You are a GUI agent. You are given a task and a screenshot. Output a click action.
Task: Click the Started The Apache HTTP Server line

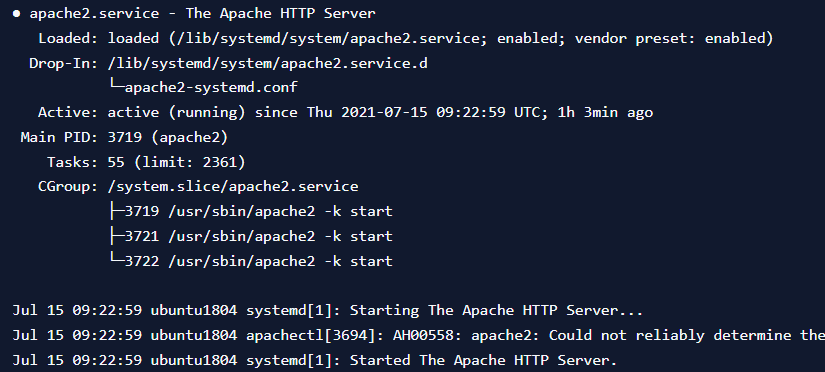[x=315, y=360]
